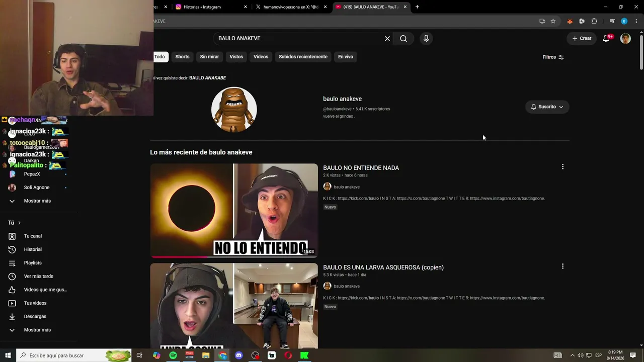The width and height of the screenshot is (644, 362).
Task: Open BAULO NO ENTIENDE NADA video title
Action: coord(361,168)
